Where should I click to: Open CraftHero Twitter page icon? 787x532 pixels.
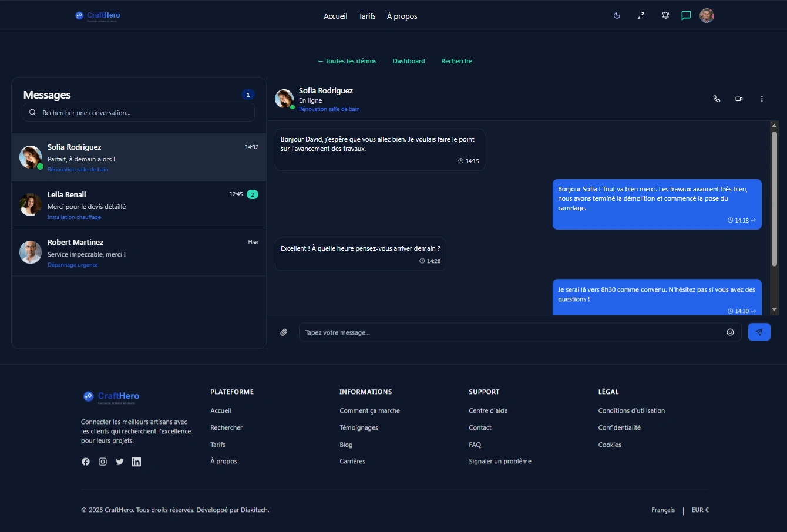pyautogui.click(x=120, y=462)
